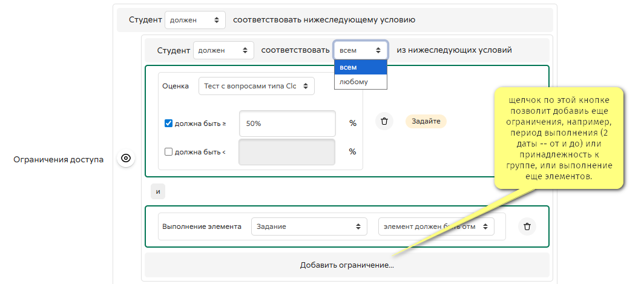Collapse the open 'всем' combo box
The height and width of the screenshot is (284, 644).
(360, 50)
